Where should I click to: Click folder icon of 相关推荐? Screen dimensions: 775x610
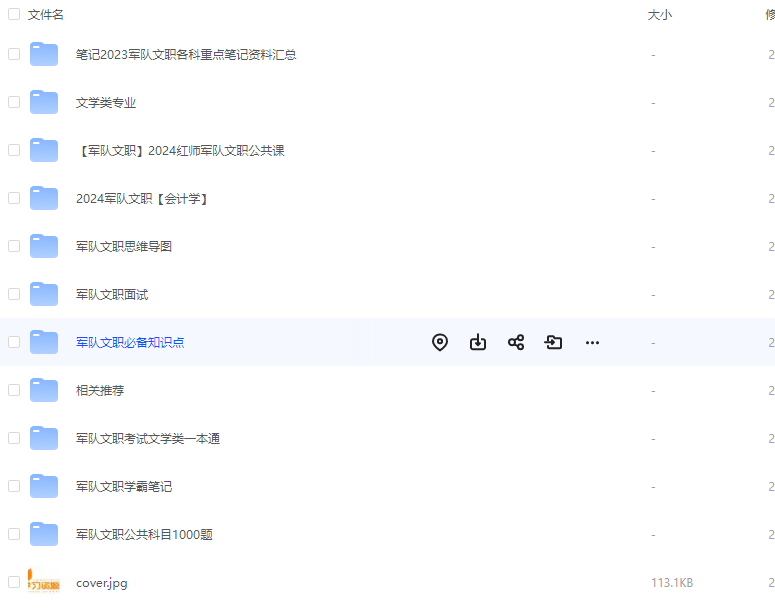pyautogui.click(x=43, y=390)
